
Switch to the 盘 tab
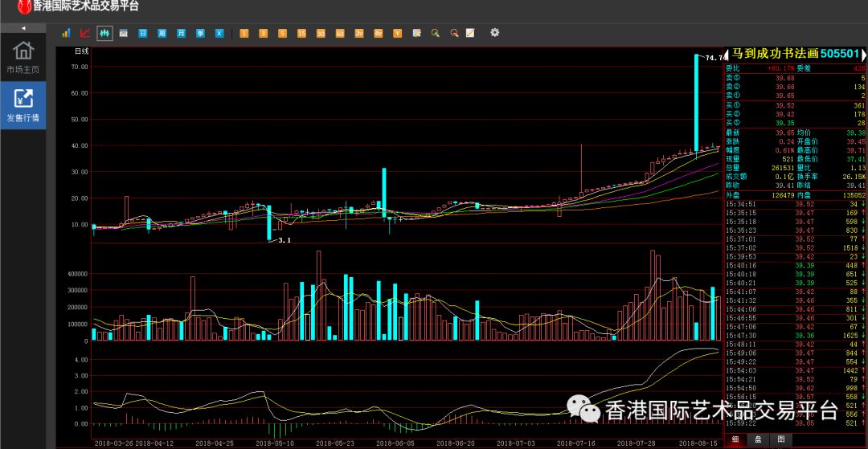[758, 439]
